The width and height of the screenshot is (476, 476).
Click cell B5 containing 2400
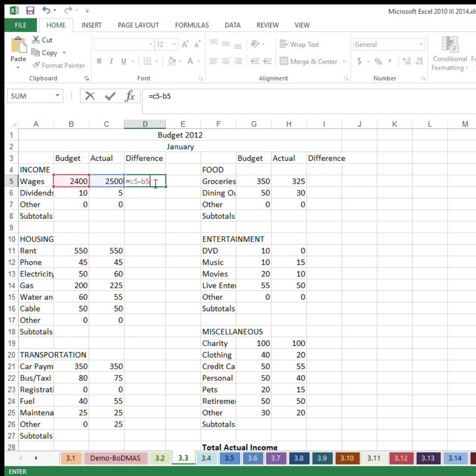point(71,181)
